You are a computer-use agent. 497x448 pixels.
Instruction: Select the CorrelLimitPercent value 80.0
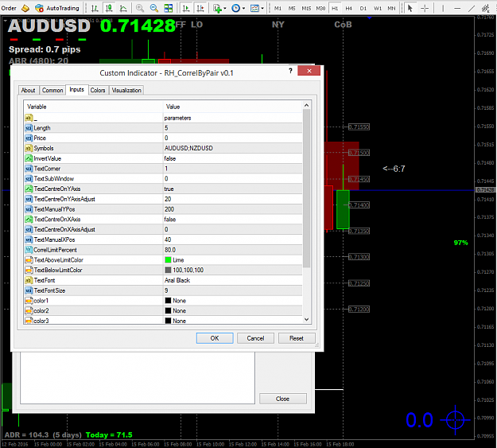pyautogui.click(x=233, y=250)
